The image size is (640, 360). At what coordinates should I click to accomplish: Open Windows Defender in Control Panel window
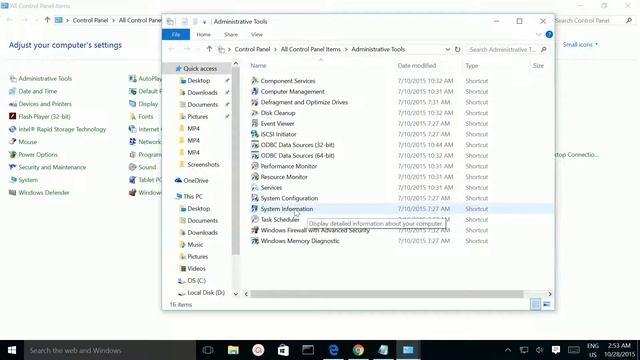pyautogui.click(x=44, y=192)
